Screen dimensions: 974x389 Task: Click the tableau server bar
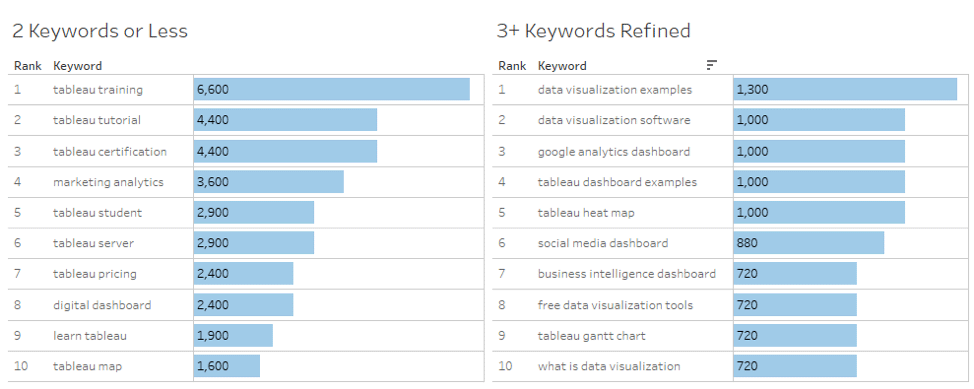click(253, 243)
